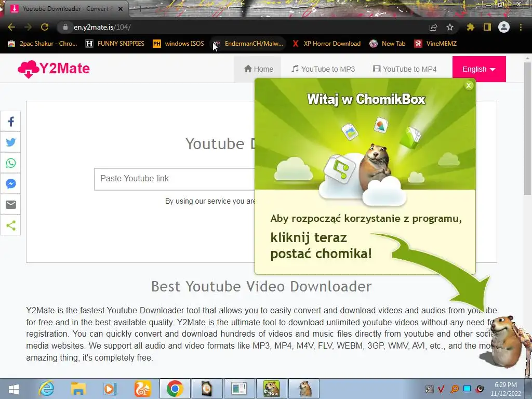Click the Best Youtube Video Downloader heading
The image size is (532, 399).
pos(261,287)
